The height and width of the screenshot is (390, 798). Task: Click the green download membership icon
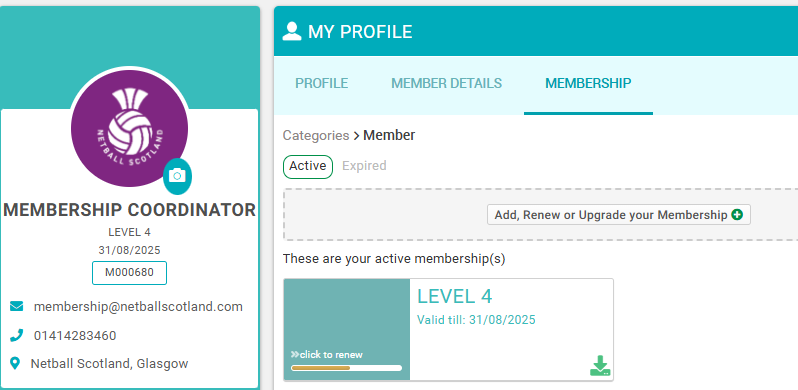[600, 366]
